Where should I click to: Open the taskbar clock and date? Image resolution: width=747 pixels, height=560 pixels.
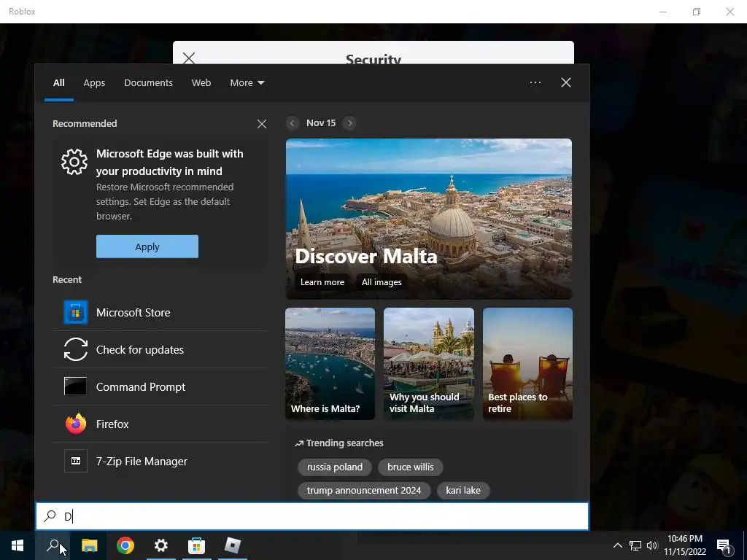pos(685,545)
